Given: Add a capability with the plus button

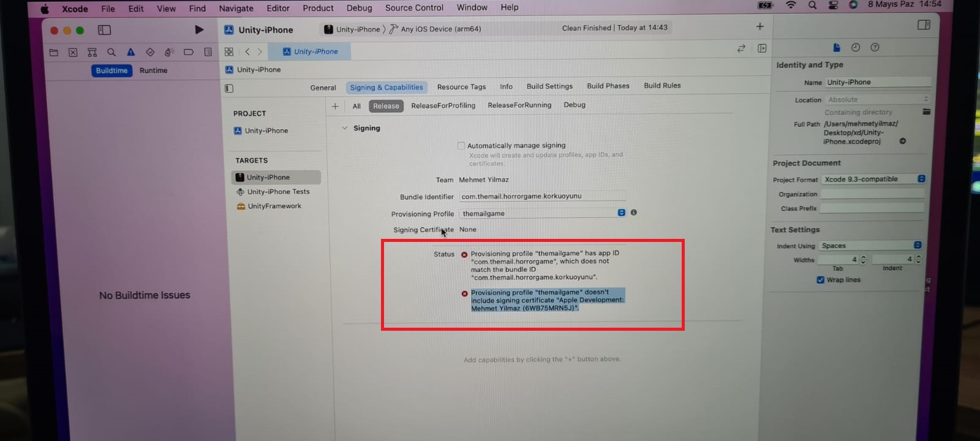Looking at the screenshot, I should coord(335,106).
